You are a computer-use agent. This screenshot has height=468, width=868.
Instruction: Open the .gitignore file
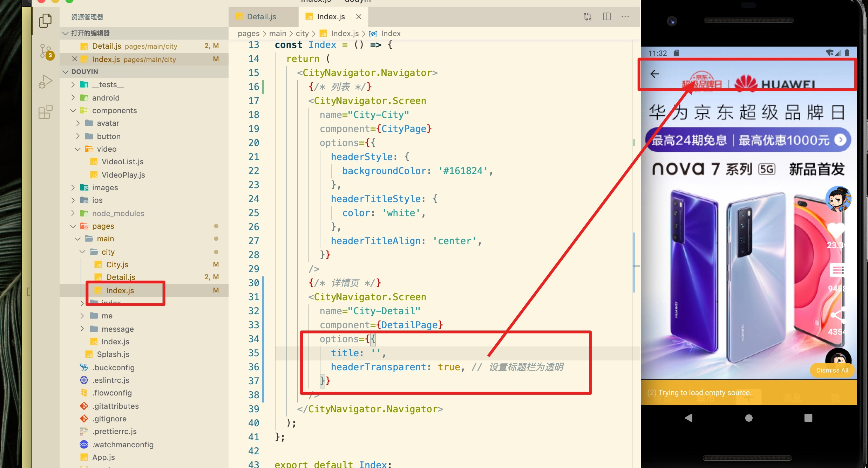pyautogui.click(x=144, y=419)
